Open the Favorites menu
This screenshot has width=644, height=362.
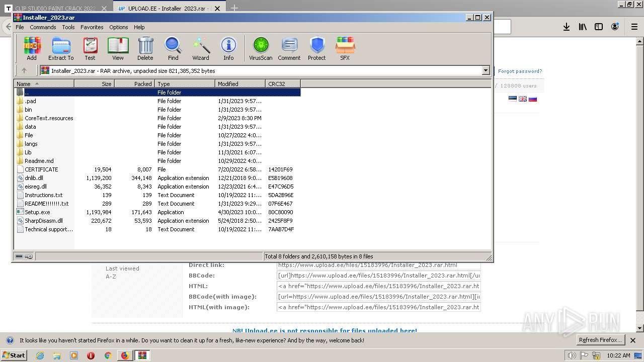coord(92,27)
